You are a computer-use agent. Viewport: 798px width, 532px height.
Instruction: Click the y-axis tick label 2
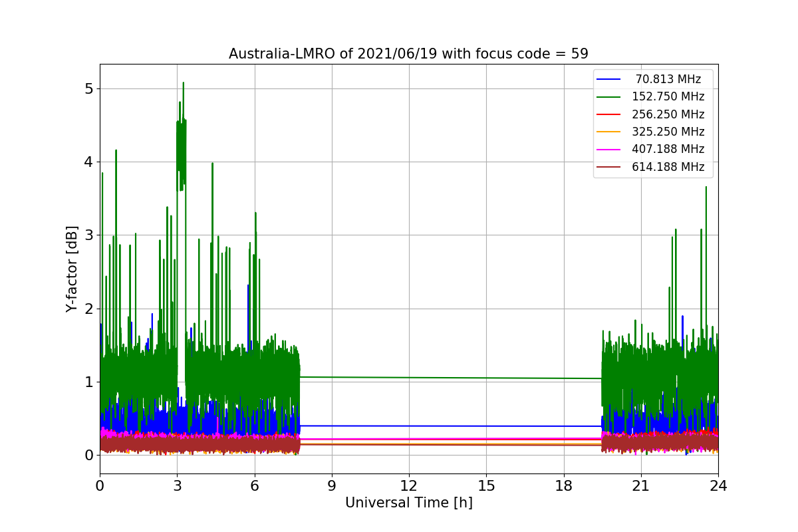pyautogui.click(x=88, y=309)
